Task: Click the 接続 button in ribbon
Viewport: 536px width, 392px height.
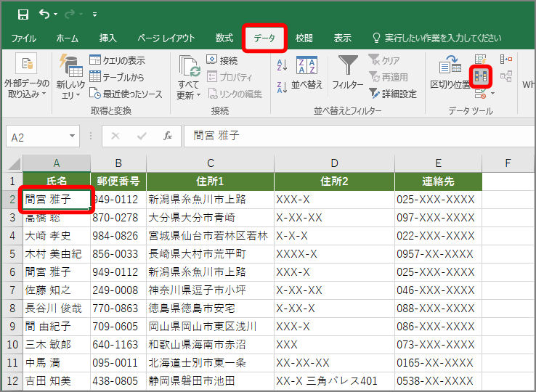Action: coord(222,60)
